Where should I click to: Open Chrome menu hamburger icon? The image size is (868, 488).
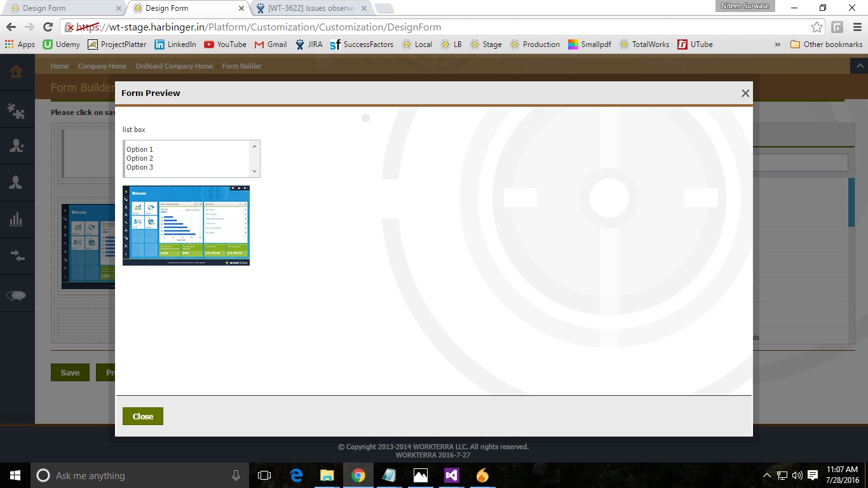tap(857, 27)
